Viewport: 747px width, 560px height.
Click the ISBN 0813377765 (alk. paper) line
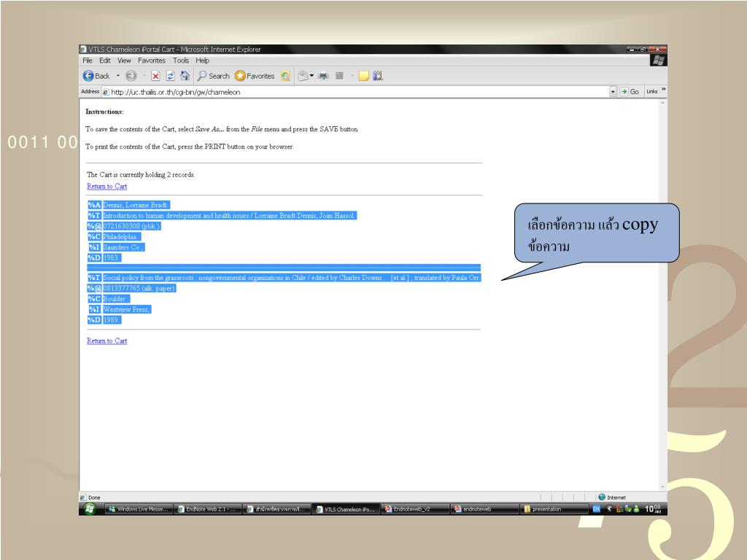tap(139, 288)
